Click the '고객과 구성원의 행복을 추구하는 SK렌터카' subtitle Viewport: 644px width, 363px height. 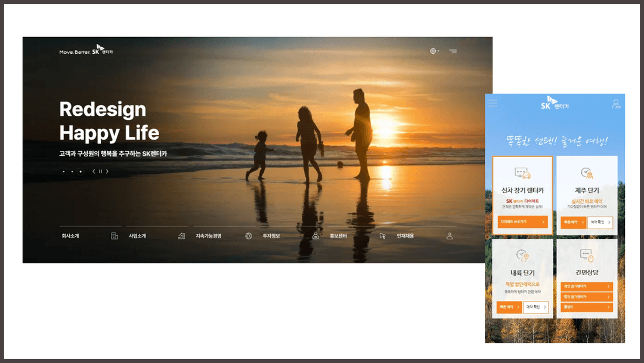click(x=113, y=154)
